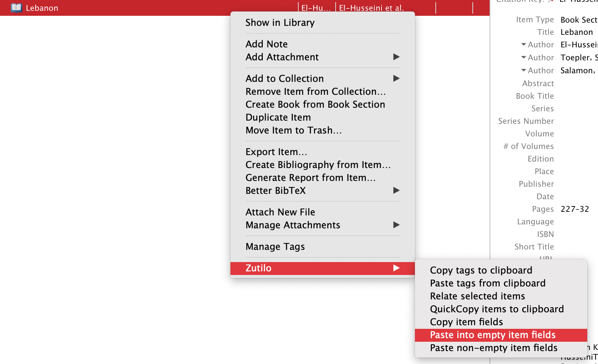Open the Add Attachment submenu arrow

[x=396, y=57]
